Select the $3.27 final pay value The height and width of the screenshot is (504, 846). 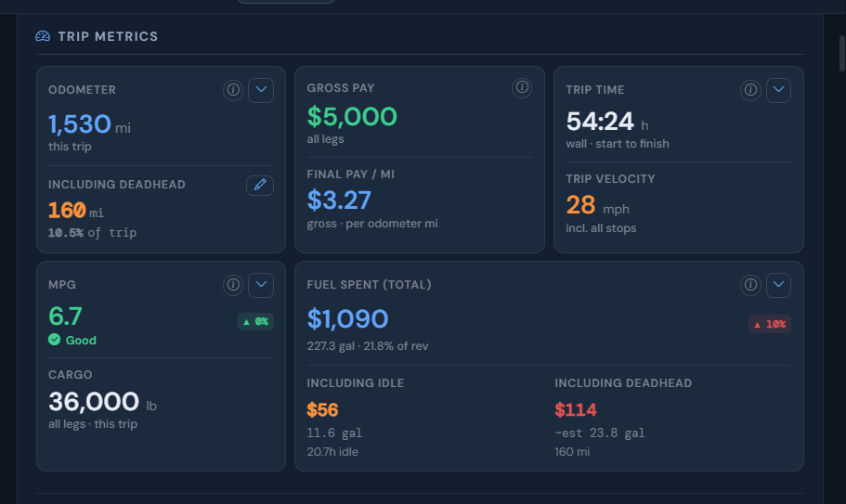[x=339, y=200]
